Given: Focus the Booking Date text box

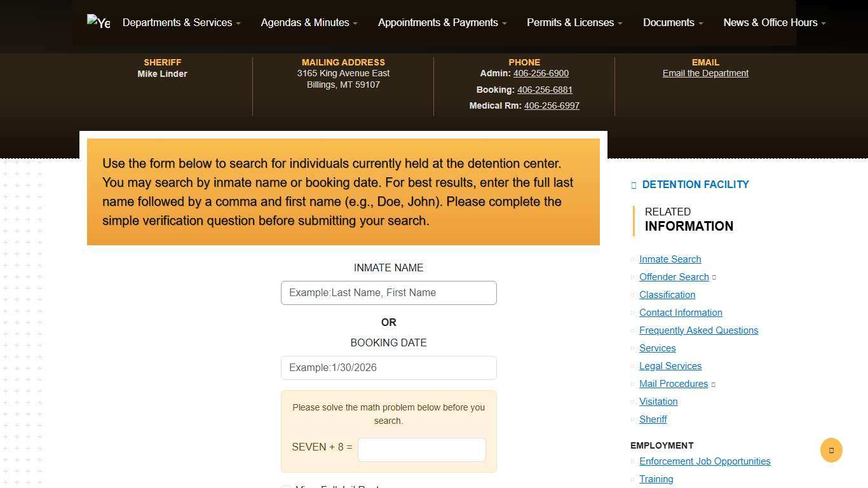Looking at the screenshot, I should pos(388,368).
